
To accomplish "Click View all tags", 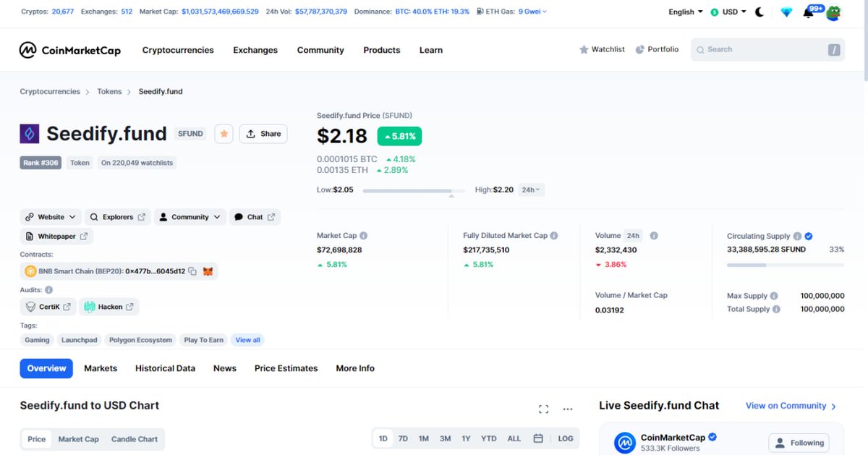I will tap(248, 340).
